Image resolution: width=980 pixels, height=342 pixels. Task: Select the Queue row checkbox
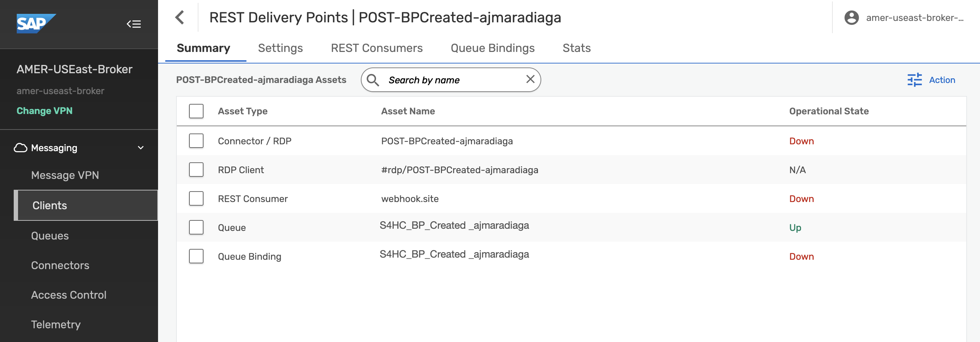tap(196, 228)
